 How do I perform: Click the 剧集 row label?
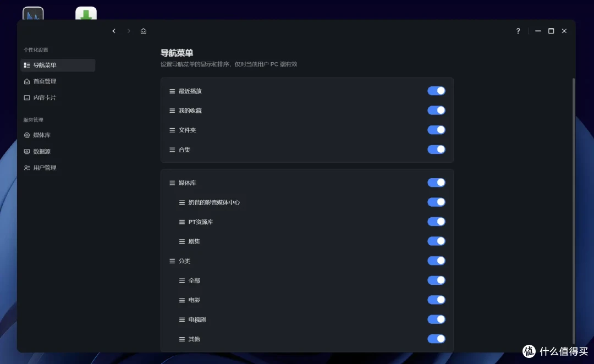point(194,241)
